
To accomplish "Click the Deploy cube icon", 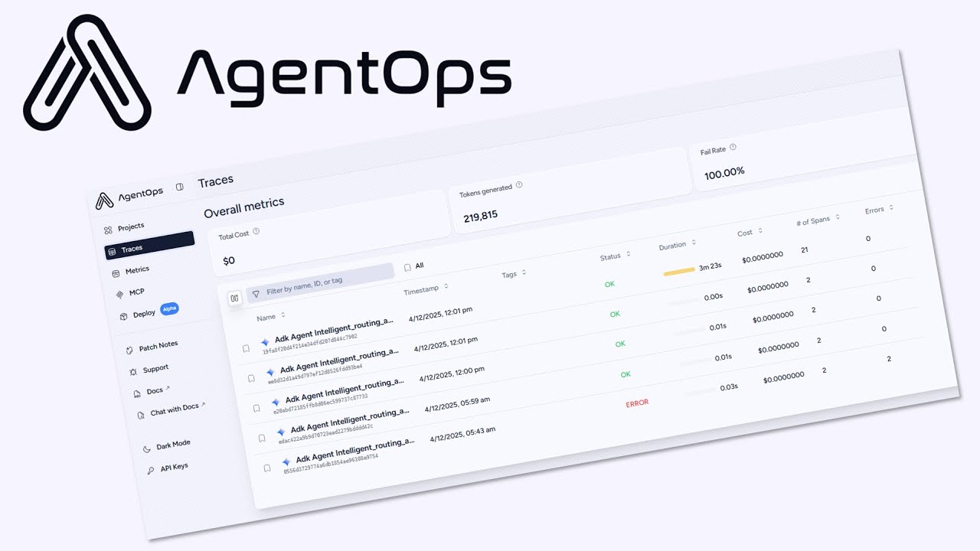I will coord(123,315).
